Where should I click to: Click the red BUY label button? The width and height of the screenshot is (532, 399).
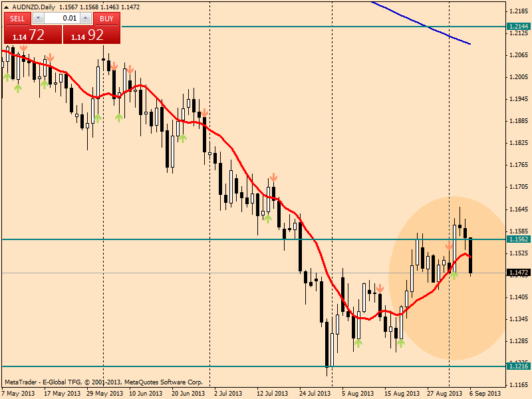tap(106, 19)
